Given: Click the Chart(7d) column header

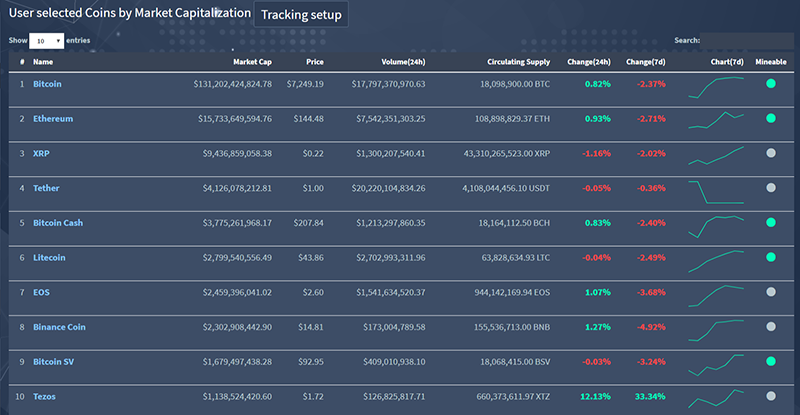Looking at the screenshot, I should click(727, 62).
